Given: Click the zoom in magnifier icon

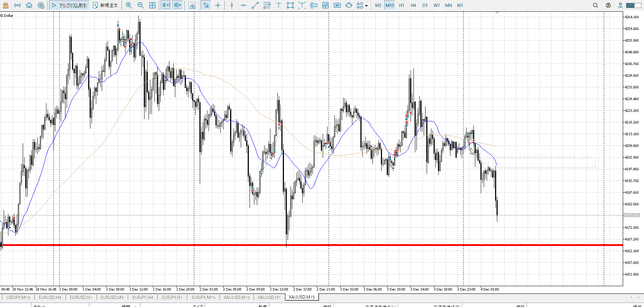Looking at the screenshot, I should (x=129, y=5).
